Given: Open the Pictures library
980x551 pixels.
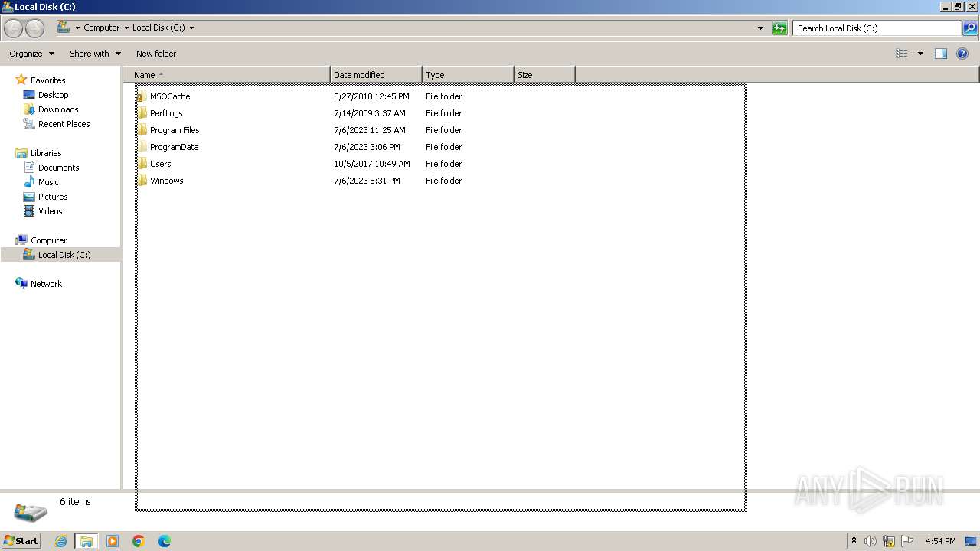Looking at the screenshot, I should point(53,197).
